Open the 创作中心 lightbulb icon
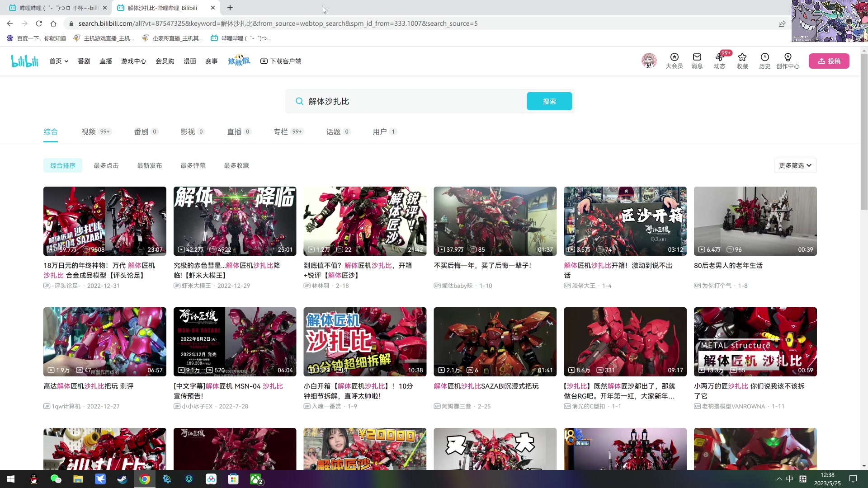868x488 pixels. coord(788,61)
